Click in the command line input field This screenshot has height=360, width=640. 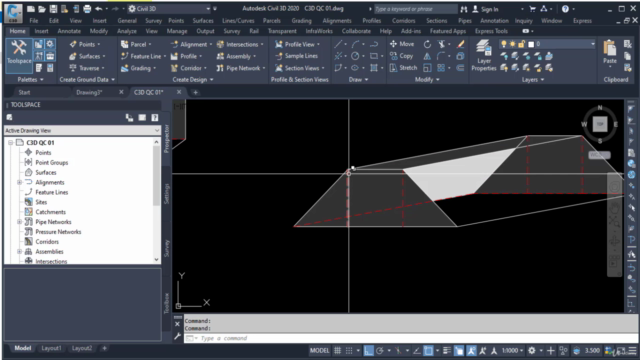[x=410, y=338]
